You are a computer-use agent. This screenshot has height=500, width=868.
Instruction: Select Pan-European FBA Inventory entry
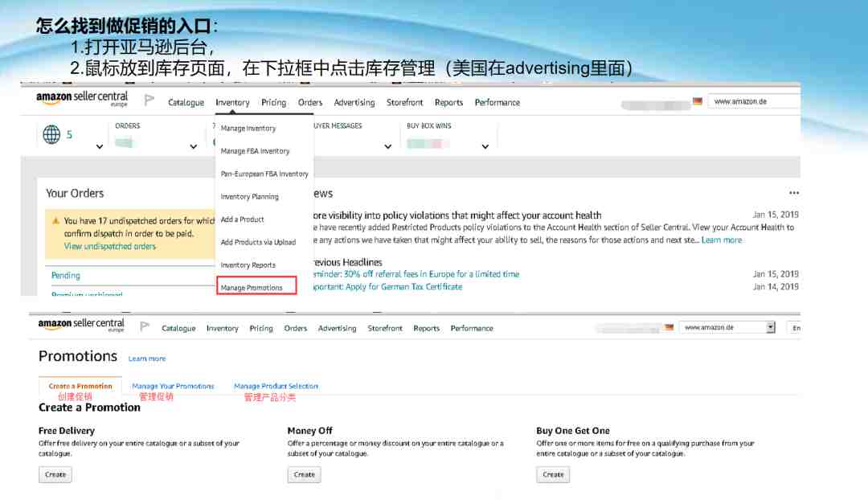264,174
